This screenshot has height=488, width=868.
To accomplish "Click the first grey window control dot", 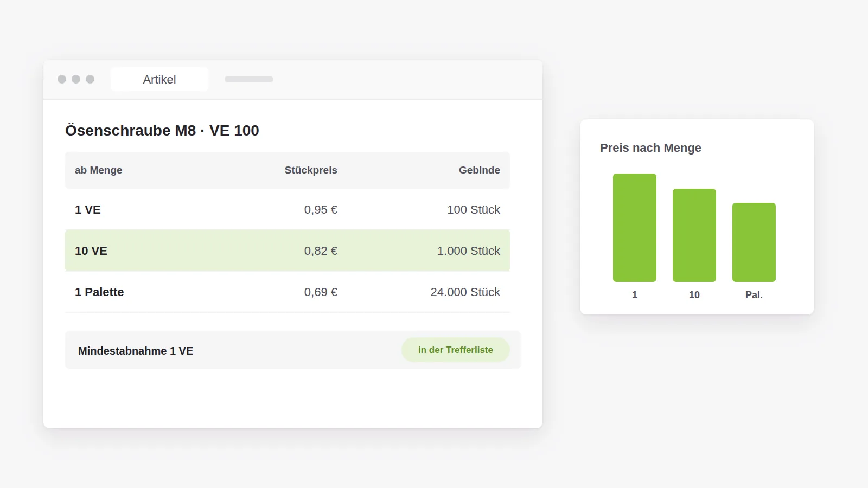I will coord(62,79).
